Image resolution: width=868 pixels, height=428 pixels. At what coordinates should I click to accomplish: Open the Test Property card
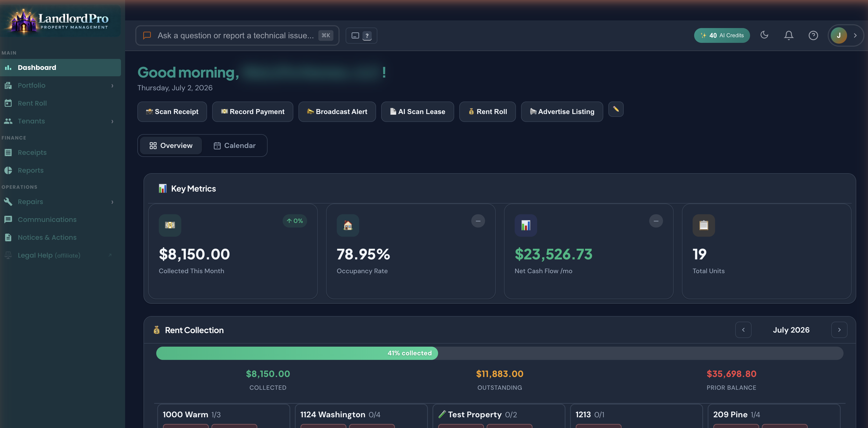point(499,416)
